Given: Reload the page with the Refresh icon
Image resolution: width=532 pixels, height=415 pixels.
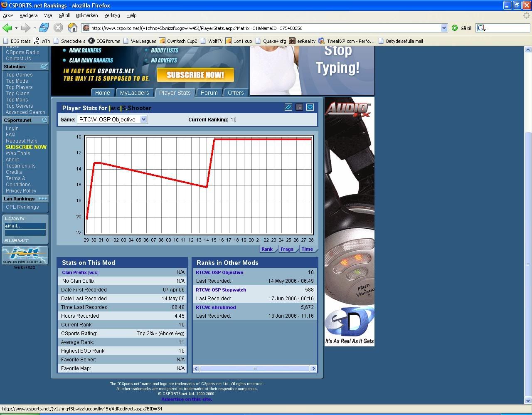Looking at the screenshot, I should (x=44, y=28).
